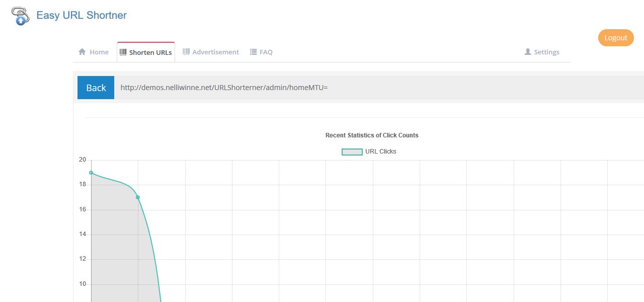Viewport: 644px width, 302px height.
Task: Click the house icon beside Home
Action: point(82,51)
